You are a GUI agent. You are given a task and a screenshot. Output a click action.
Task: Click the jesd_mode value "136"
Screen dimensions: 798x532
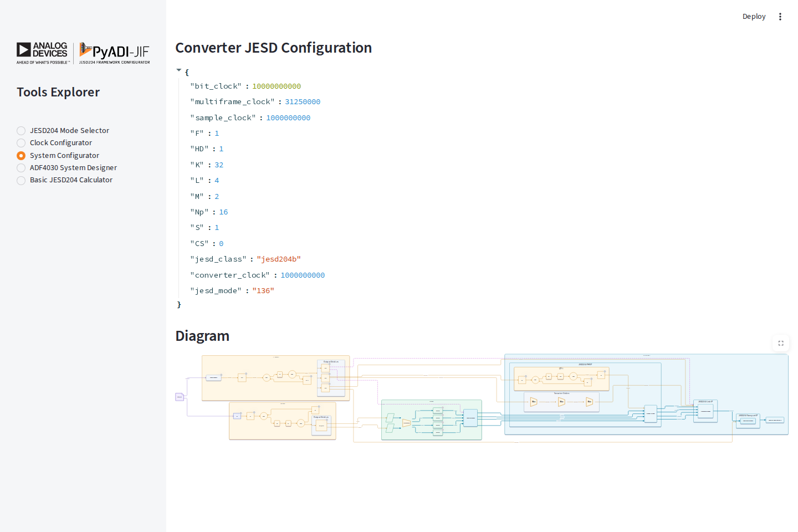click(x=263, y=291)
